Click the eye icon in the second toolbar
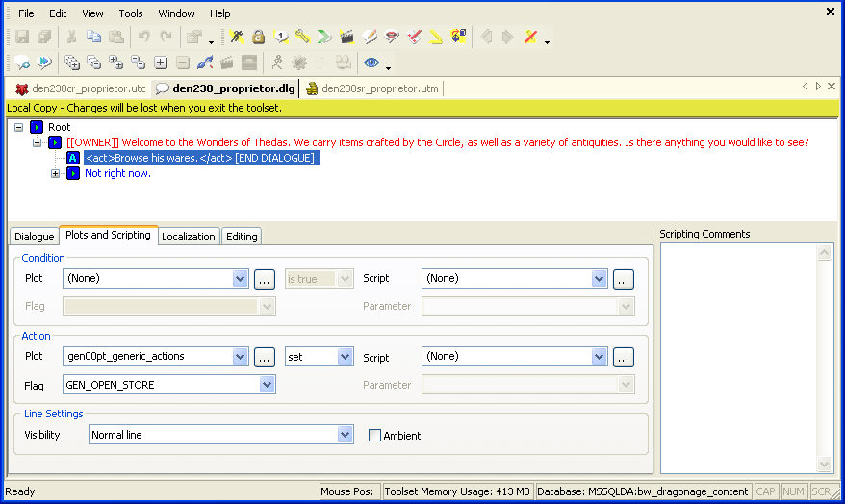 371,63
